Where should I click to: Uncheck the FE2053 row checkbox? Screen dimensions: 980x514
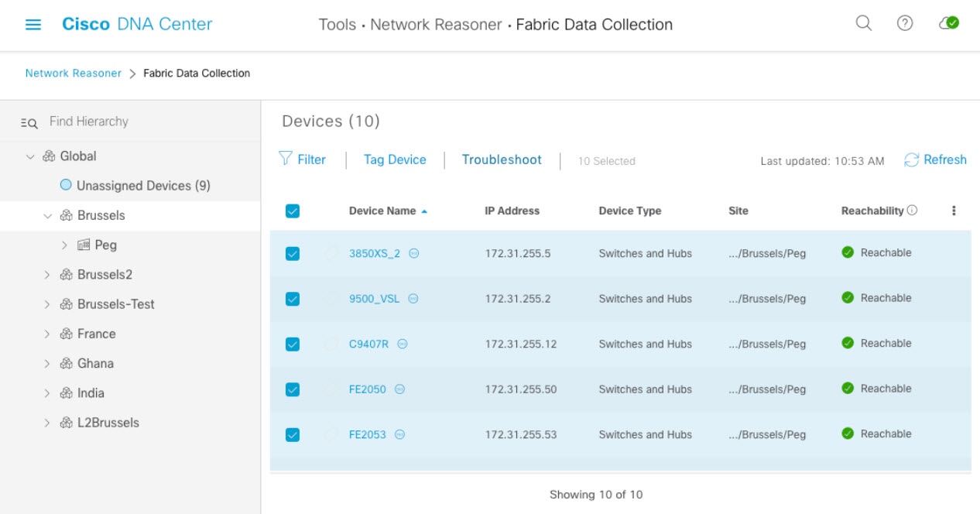point(293,435)
